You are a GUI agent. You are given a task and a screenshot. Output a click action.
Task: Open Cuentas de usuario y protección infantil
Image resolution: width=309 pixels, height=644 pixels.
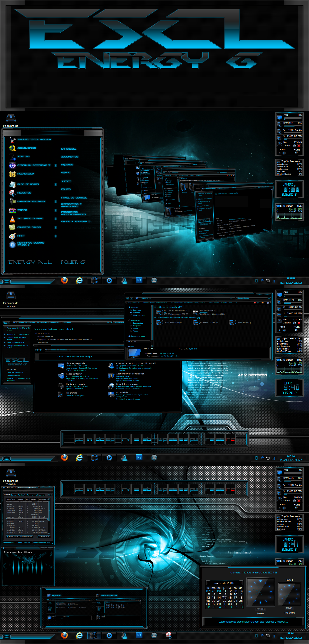click(x=136, y=363)
